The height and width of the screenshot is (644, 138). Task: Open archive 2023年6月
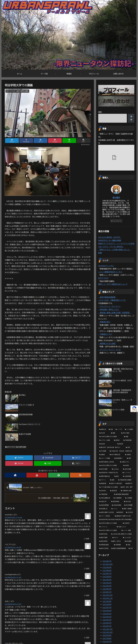(107, 576)
